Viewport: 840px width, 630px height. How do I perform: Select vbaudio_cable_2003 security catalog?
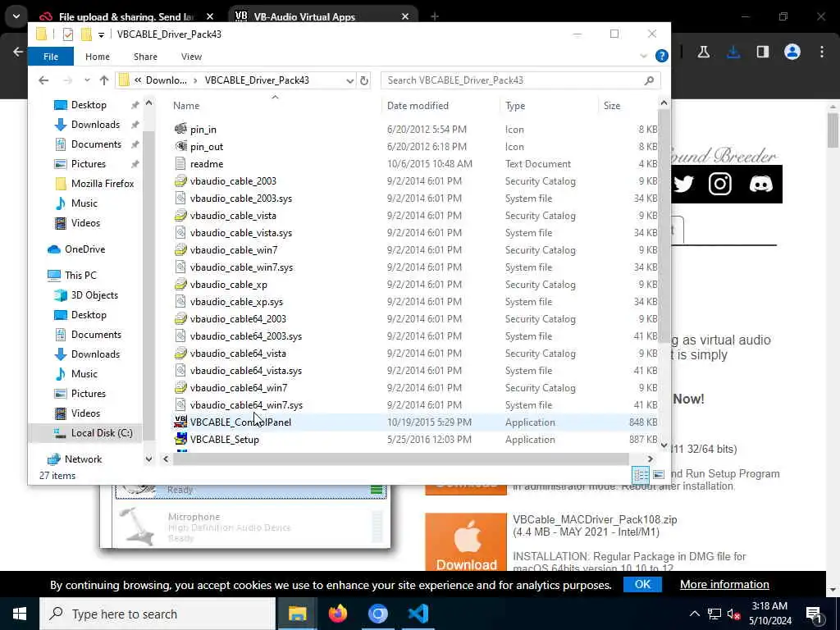233,181
